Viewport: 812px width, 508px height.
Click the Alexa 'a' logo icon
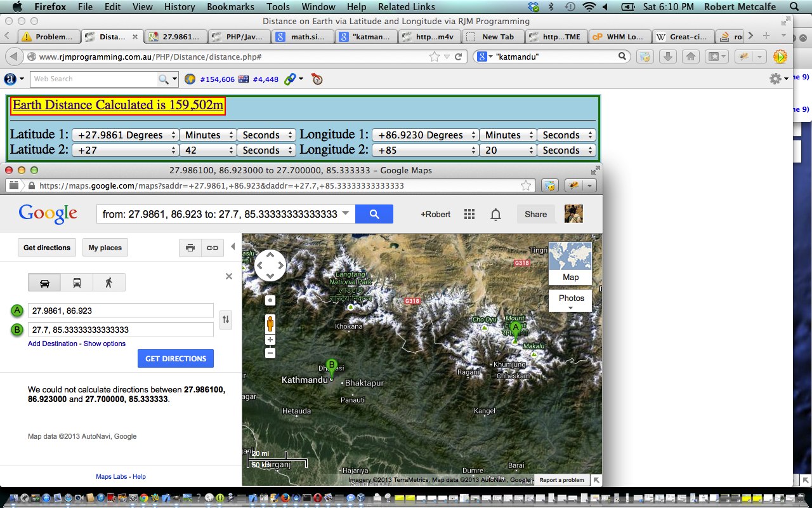10,79
